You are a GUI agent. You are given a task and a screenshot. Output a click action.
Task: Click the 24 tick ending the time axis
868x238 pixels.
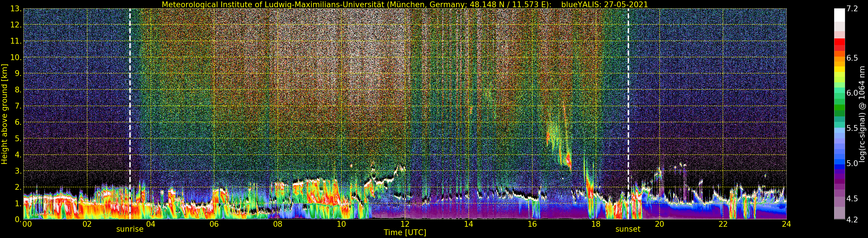(x=786, y=224)
